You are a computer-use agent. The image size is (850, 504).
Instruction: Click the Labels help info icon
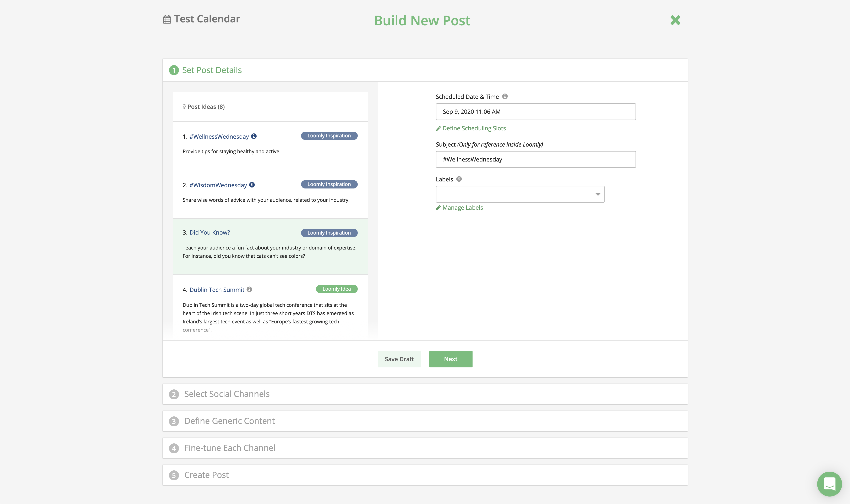tap(459, 179)
